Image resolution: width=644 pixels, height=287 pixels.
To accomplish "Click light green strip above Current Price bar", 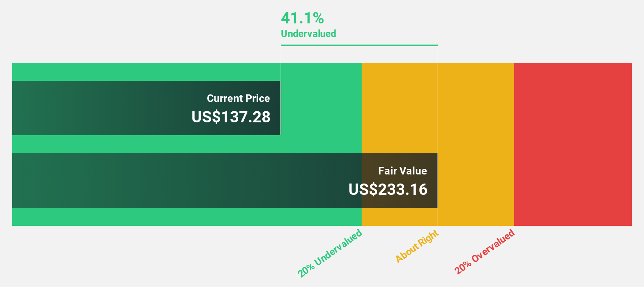I will (151, 72).
